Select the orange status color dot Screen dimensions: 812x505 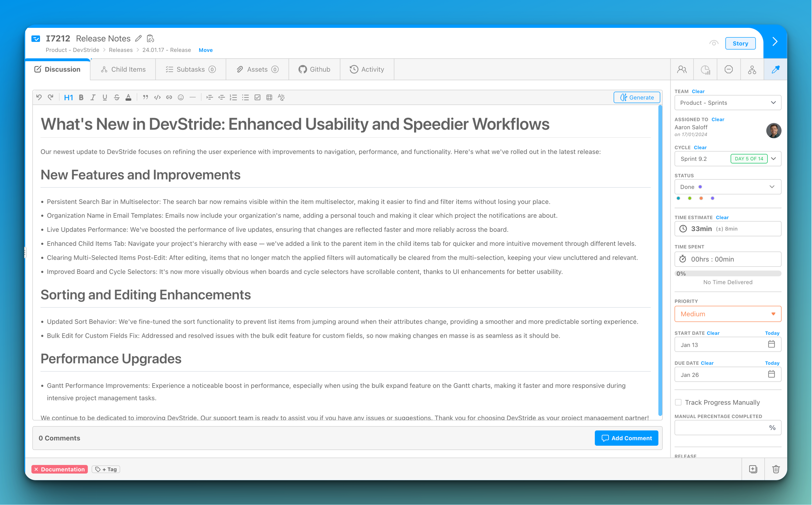[x=701, y=198]
